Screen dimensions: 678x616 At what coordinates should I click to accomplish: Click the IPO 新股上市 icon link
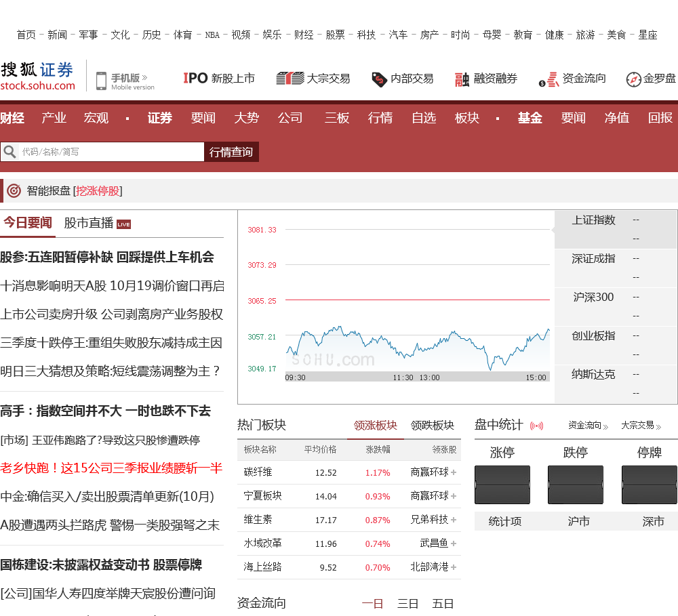pyautogui.click(x=195, y=78)
